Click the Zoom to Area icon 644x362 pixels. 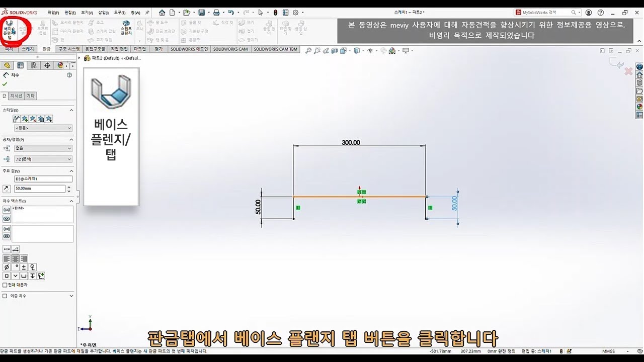click(x=317, y=50)
